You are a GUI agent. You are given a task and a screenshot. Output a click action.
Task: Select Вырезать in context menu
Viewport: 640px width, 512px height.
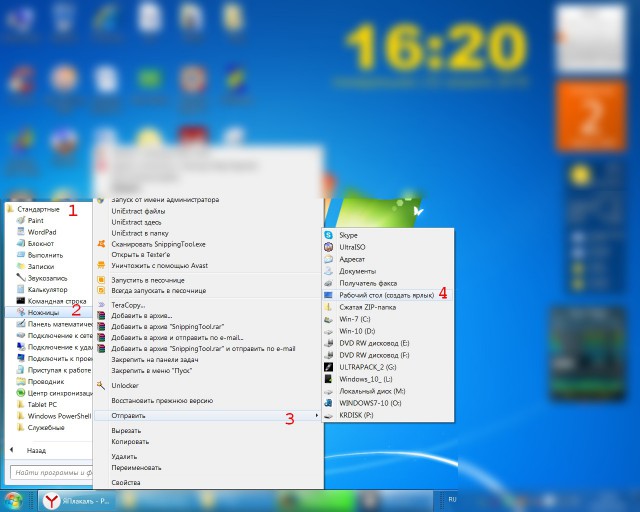pos(126,430)
